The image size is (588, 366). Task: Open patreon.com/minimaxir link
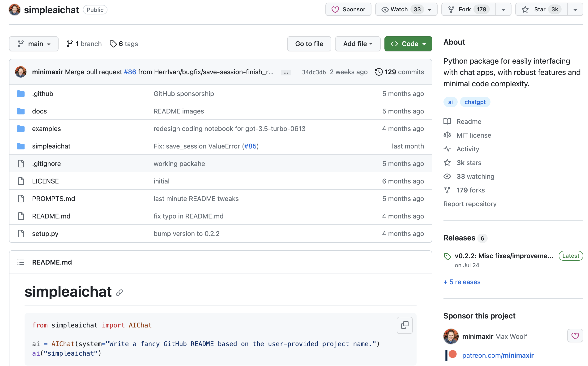click(498, 355)
